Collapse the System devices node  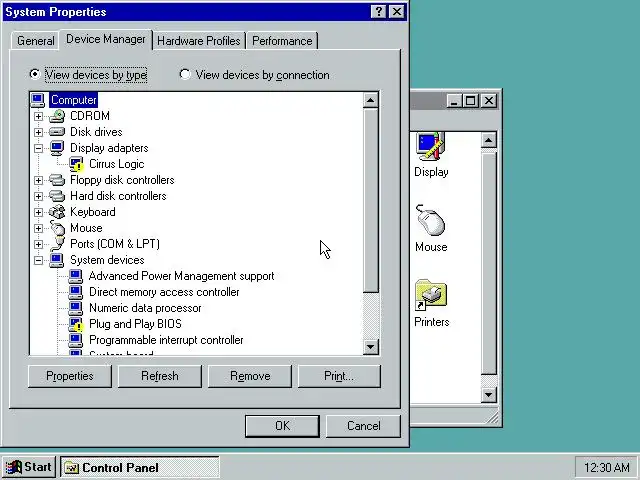[38, 260]
